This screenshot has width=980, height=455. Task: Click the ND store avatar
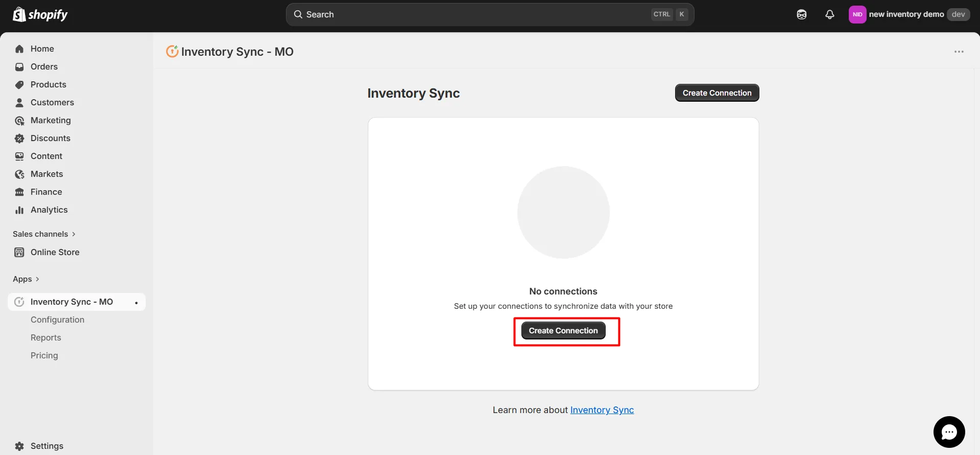pos(857,14)
